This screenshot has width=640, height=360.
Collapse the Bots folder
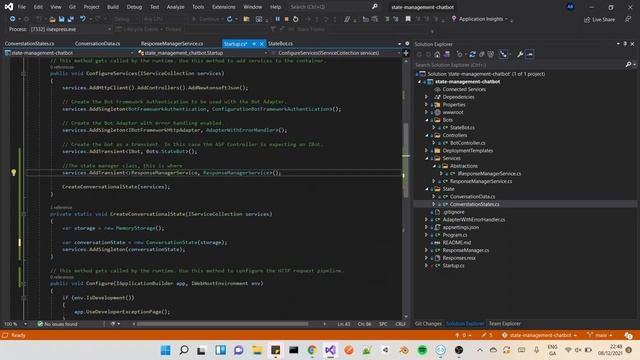pyautogui.click(x=427, y=120)
